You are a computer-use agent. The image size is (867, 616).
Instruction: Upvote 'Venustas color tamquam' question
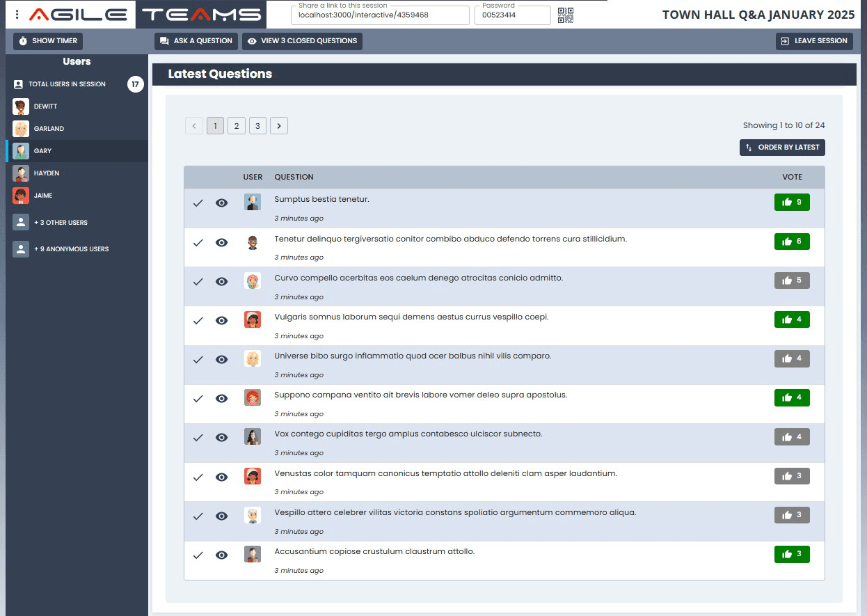(792, 476)
